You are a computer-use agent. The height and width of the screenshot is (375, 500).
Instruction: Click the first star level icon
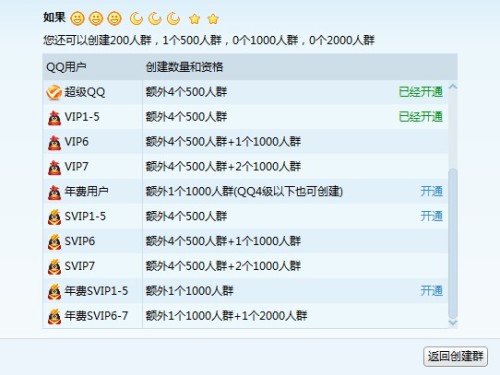click(194, 19)
